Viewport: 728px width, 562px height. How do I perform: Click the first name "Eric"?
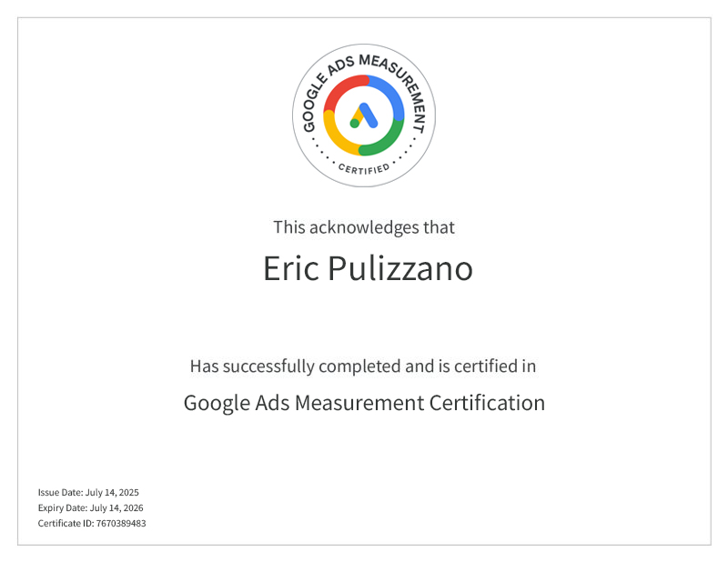[x=291, y=269]
